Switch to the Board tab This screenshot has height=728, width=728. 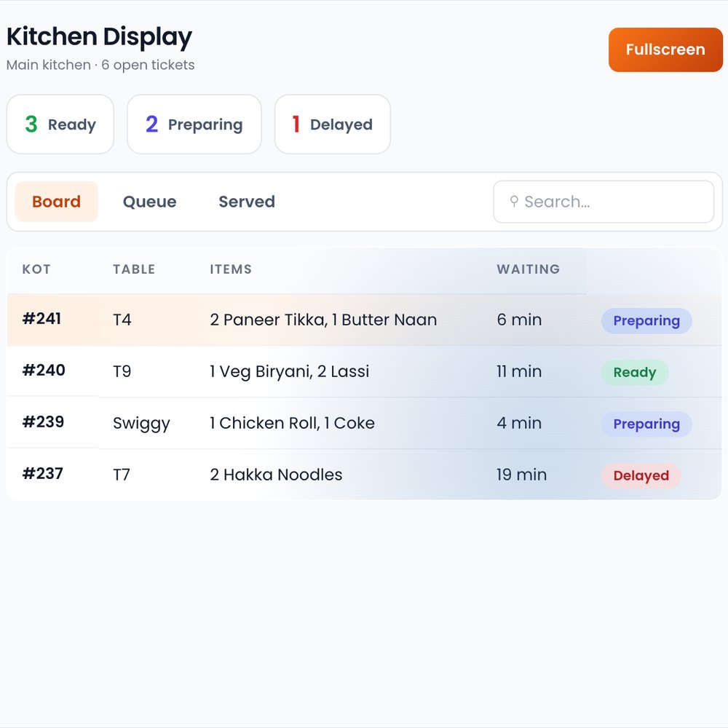point(57,202)
